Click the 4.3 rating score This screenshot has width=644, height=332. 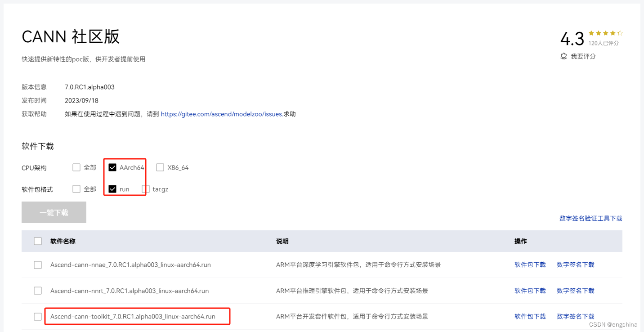572,39
